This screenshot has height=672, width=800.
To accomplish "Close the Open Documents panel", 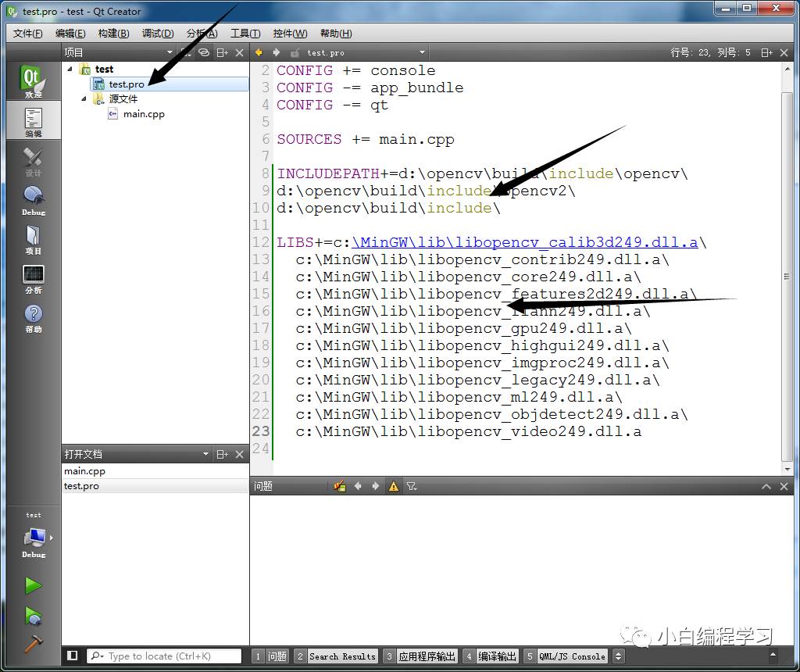I will [239, 454].
